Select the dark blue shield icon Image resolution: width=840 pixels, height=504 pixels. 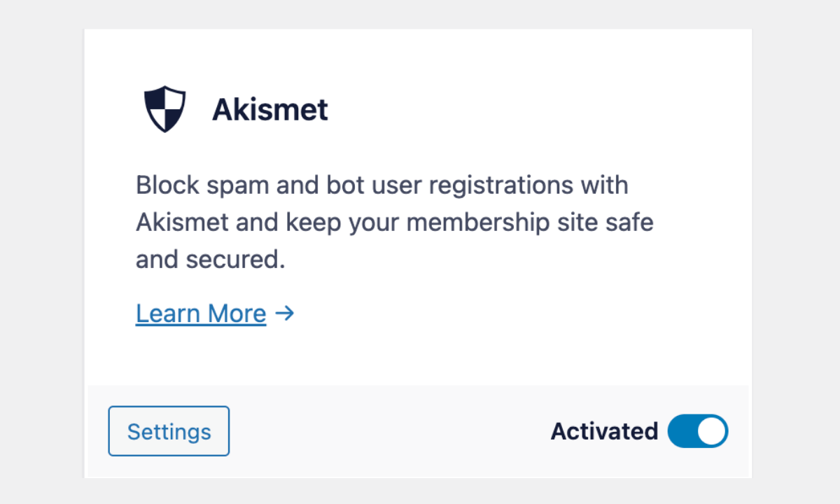click(x=164, y=109)
